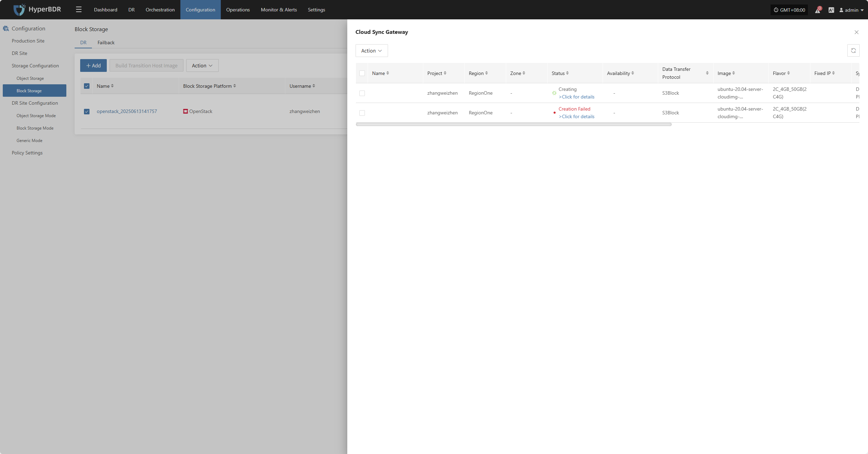Click the gateway table horizontal scrollbar
This screenshot has height=454, width=868.
tap(513, 124)
